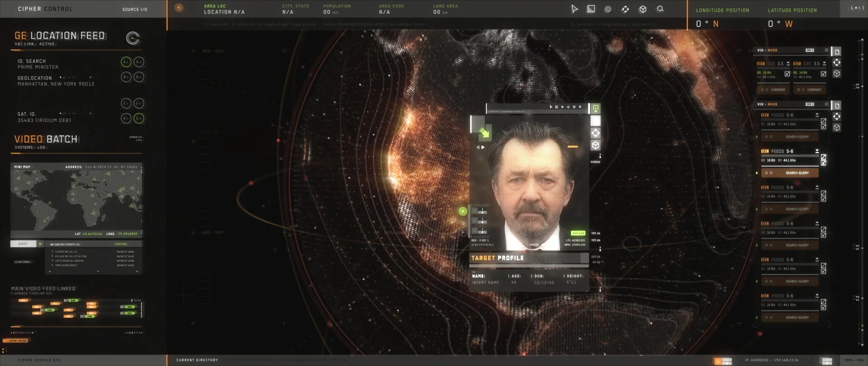
Task: Select the four-way move tool in top toolbar
Action: tap(625, 9)
